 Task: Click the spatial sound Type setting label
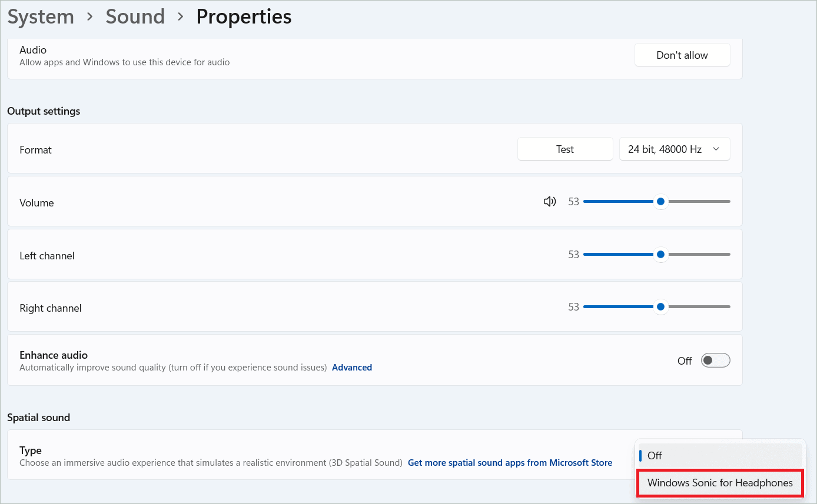point(31,450)
